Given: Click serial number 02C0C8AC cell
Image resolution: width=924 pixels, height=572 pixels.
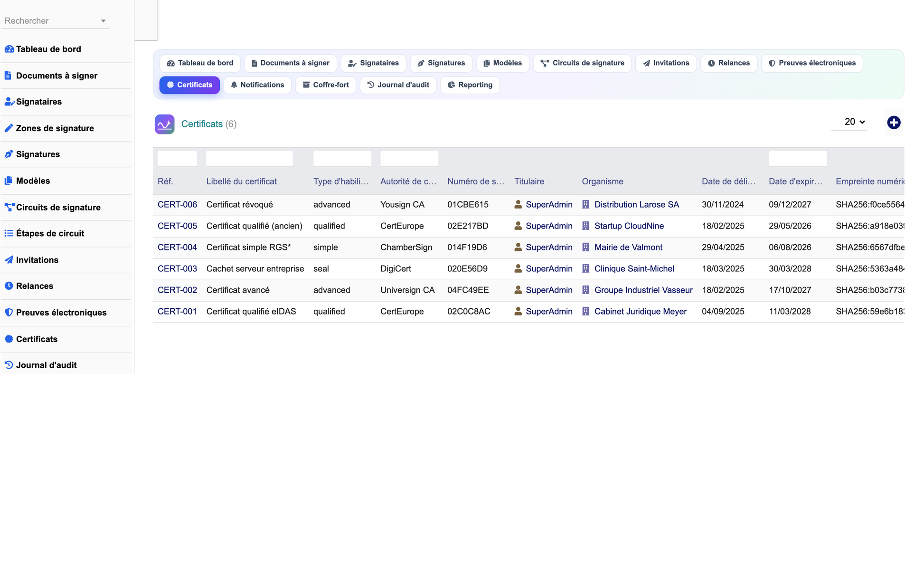Looking at the screenshot, I should coord(469,311).
